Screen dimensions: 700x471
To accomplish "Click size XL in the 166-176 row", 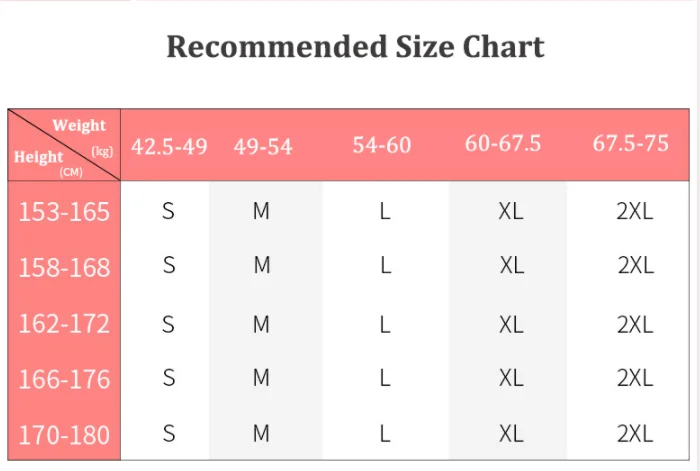I will [x=511, y=378].
